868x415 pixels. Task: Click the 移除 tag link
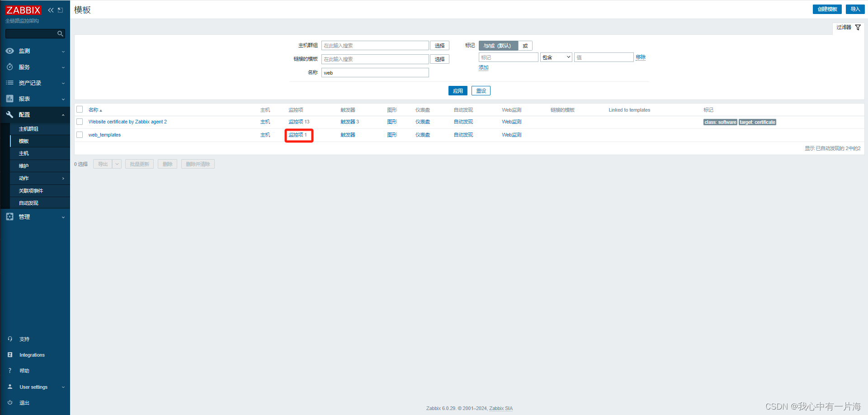[641, 57]
